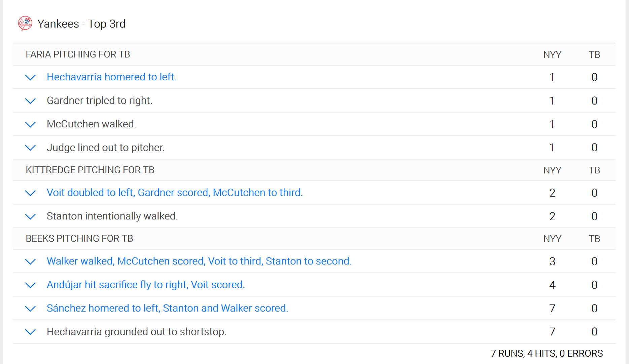This screenshot has height=364, width=629.
Task: Select the Gardner tripled to right text
Action: [100, 100]
